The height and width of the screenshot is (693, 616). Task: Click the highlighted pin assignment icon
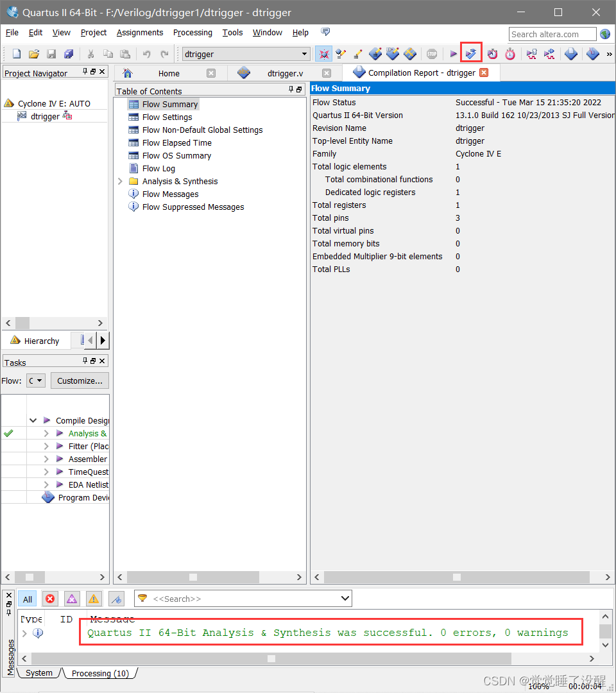324,54
